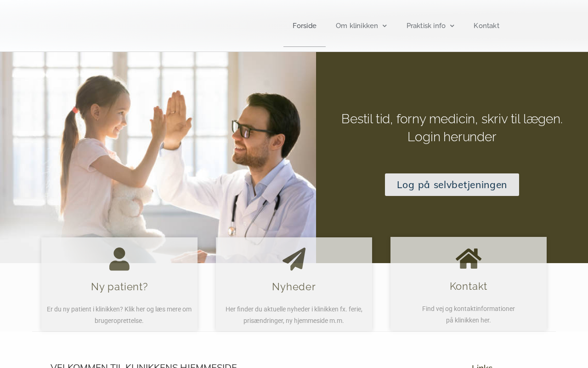588x368 pixels.
Task: Select Praktisk info in the navigation
Action: click(426, 26)
